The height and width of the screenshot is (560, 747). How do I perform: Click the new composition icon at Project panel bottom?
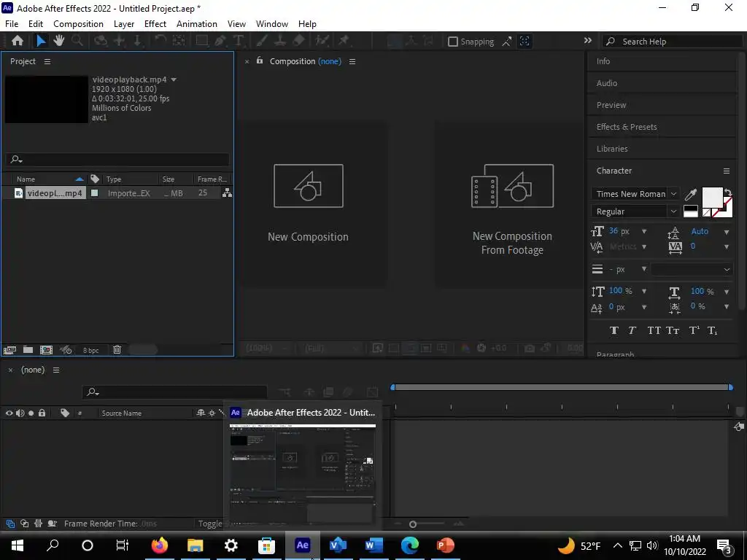pos(46,350)
